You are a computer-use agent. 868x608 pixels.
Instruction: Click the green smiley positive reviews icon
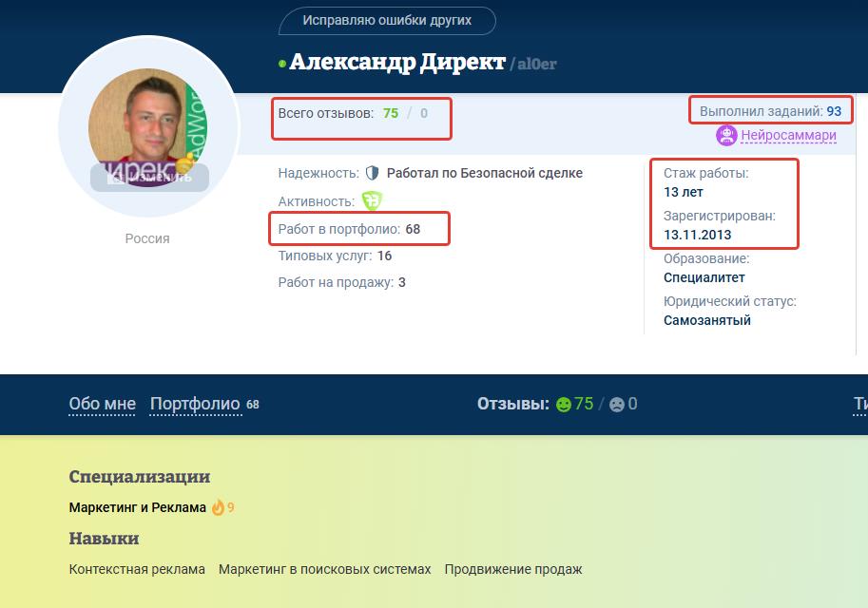pyautogui.click(x=564, y=405)
